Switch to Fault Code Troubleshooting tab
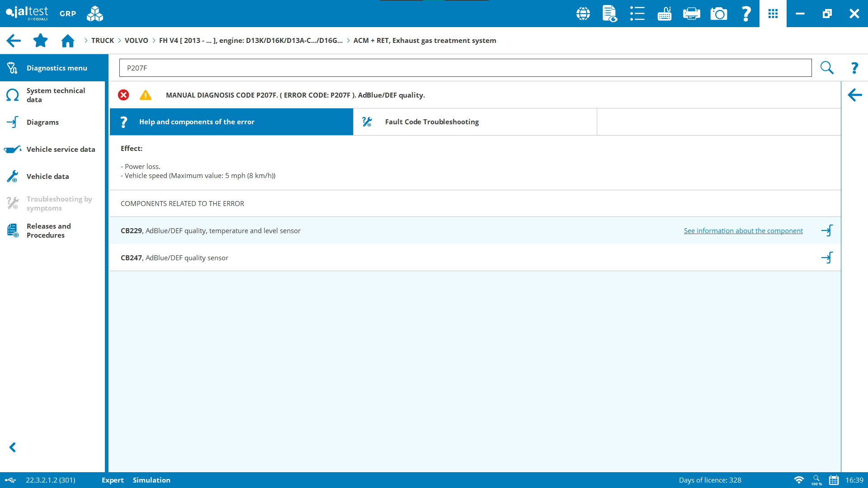Image resolution: width=868 pixels, height=488 pixels. point(475,122)
